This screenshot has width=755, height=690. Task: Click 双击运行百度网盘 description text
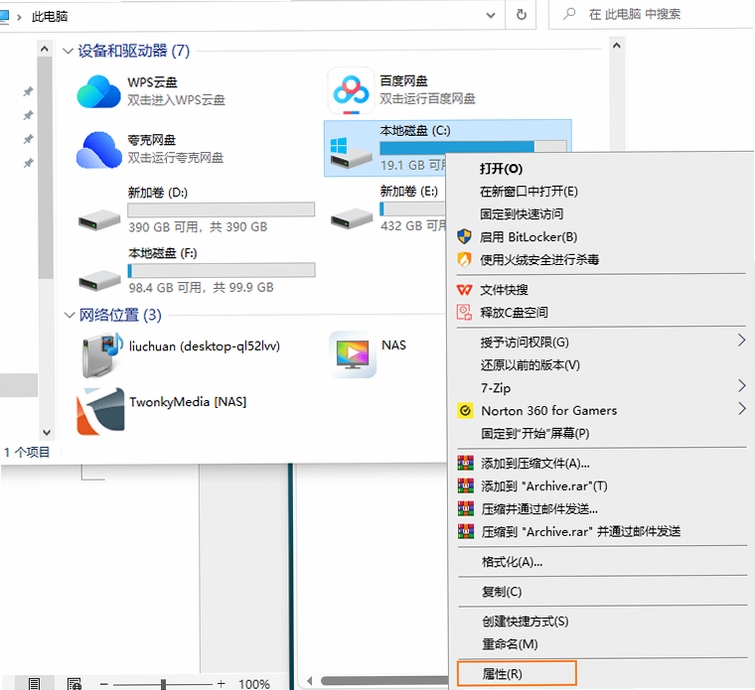point(427,98)
